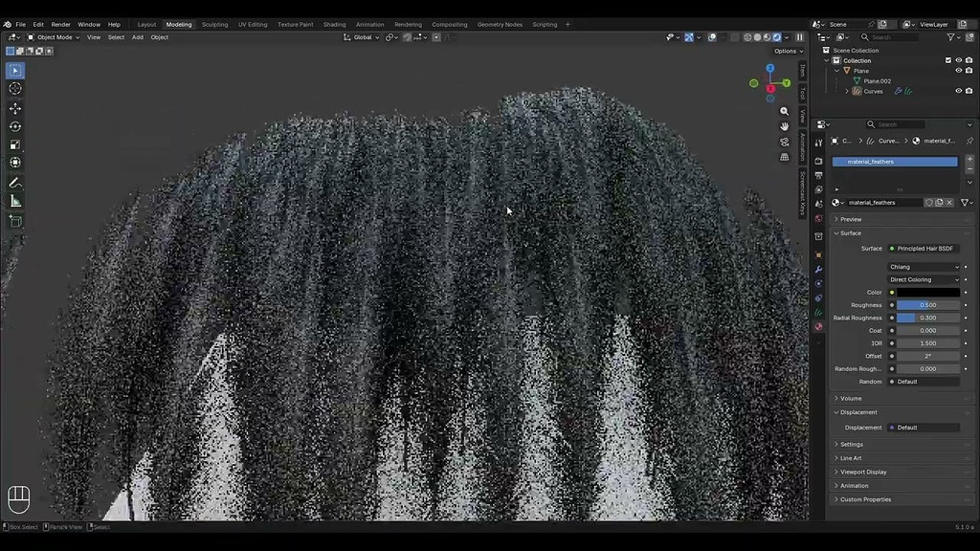Click the Random input Default button
The width and height of the screenshot is (980, 551).
[x=924, y=382]
